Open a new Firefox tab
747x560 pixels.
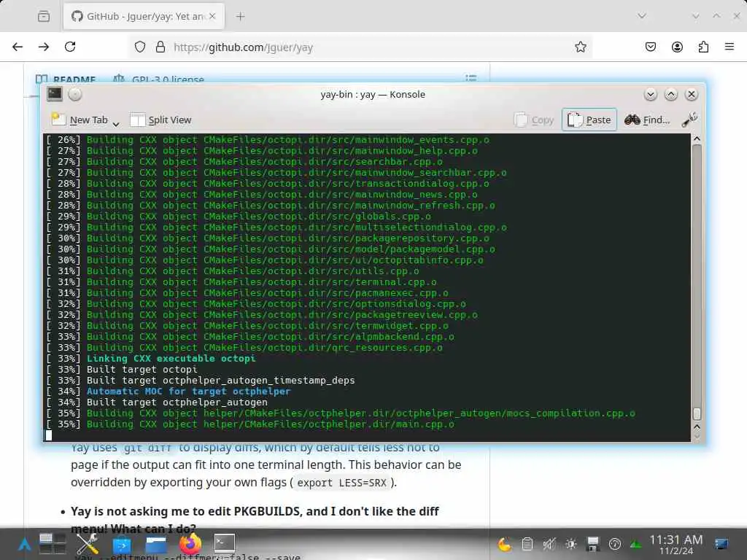tap(241, 17)
